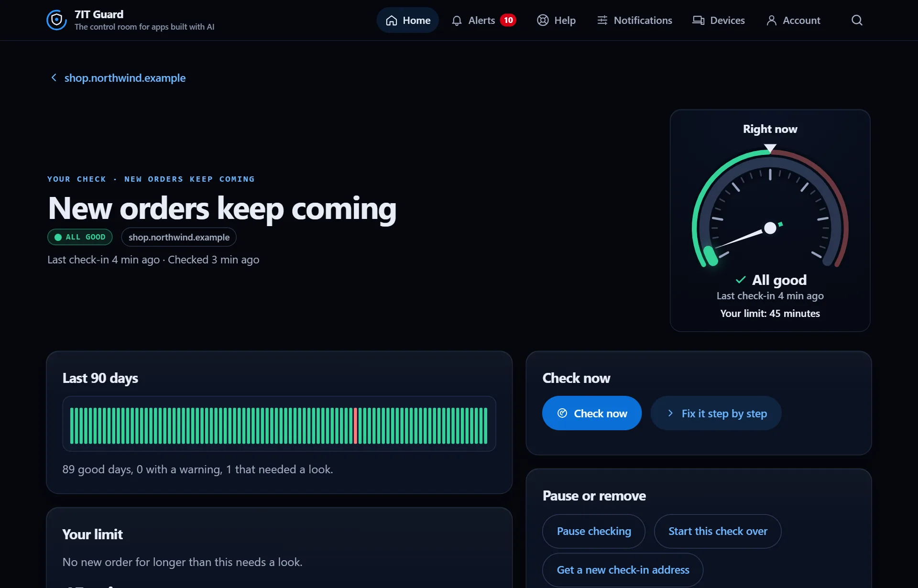This screenshot has width=918, height=588.
Task: Open the Home tab
Action: (x=408, y=20)
